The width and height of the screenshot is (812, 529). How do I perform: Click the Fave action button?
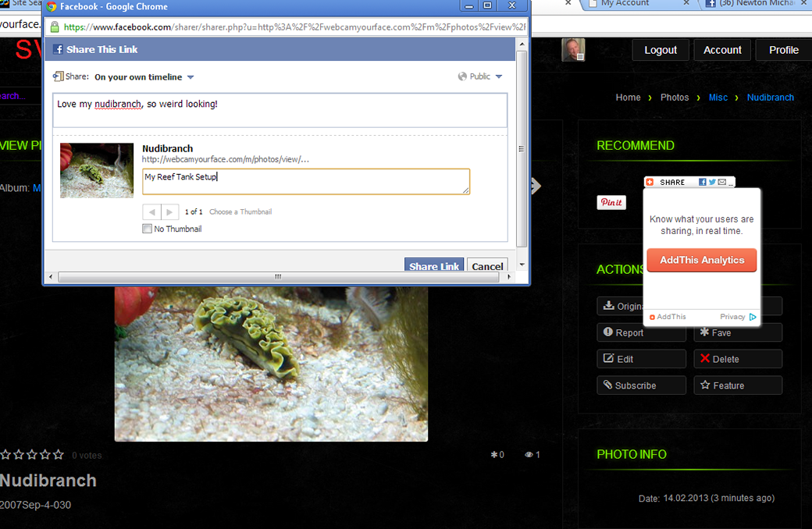[738, 333]
